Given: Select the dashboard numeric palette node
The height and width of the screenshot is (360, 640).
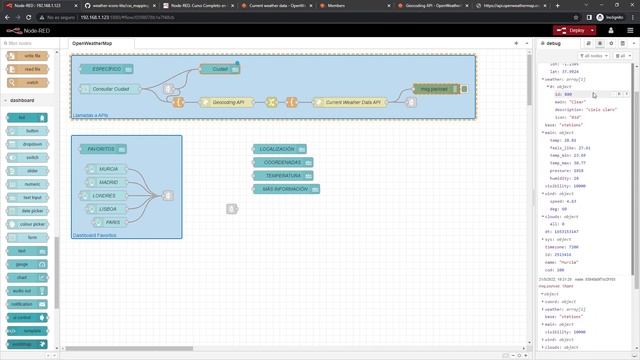Looking at the screenshot, I should pos(28,184).
